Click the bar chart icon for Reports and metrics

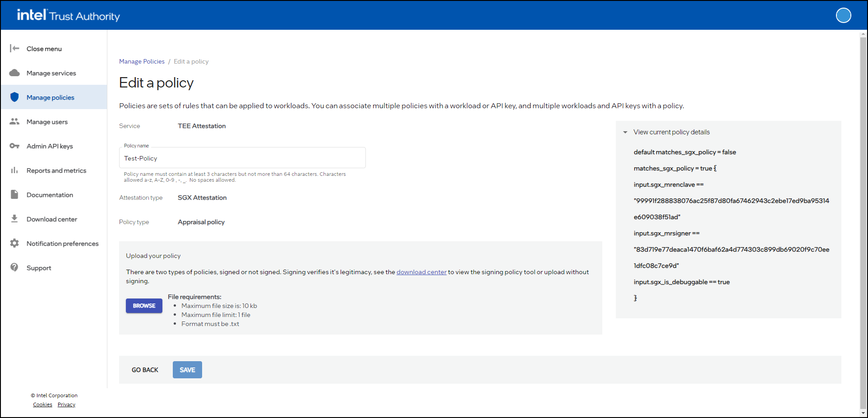14,170
